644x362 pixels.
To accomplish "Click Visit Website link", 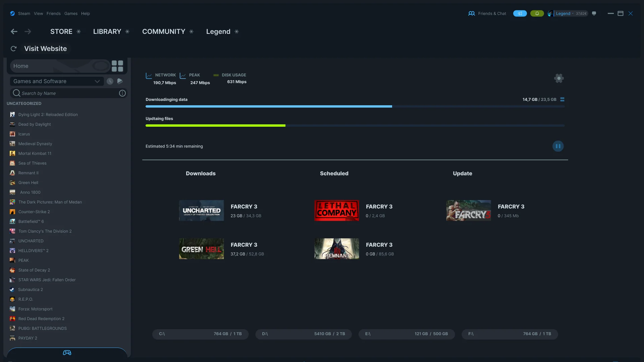I will (45, 49).
